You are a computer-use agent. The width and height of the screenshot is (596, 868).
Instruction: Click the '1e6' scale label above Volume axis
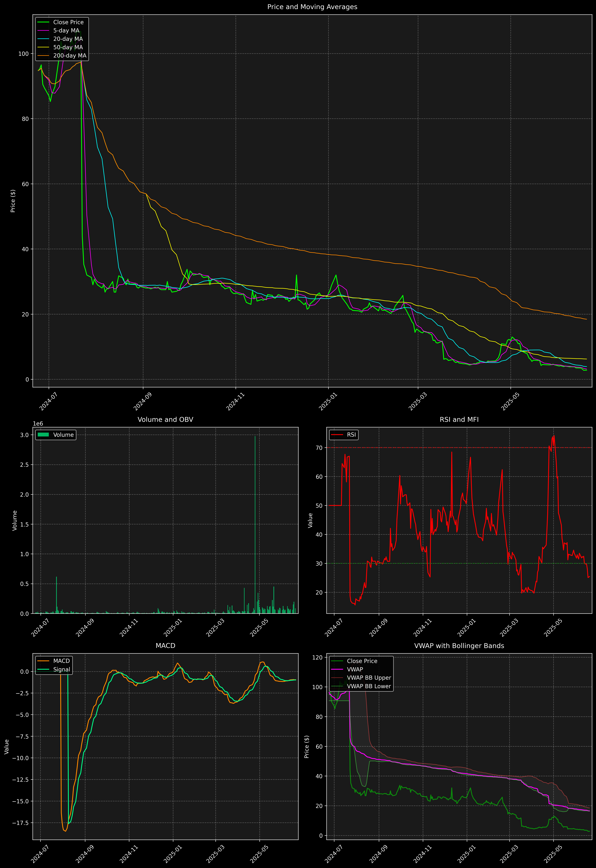coord(38,424)
